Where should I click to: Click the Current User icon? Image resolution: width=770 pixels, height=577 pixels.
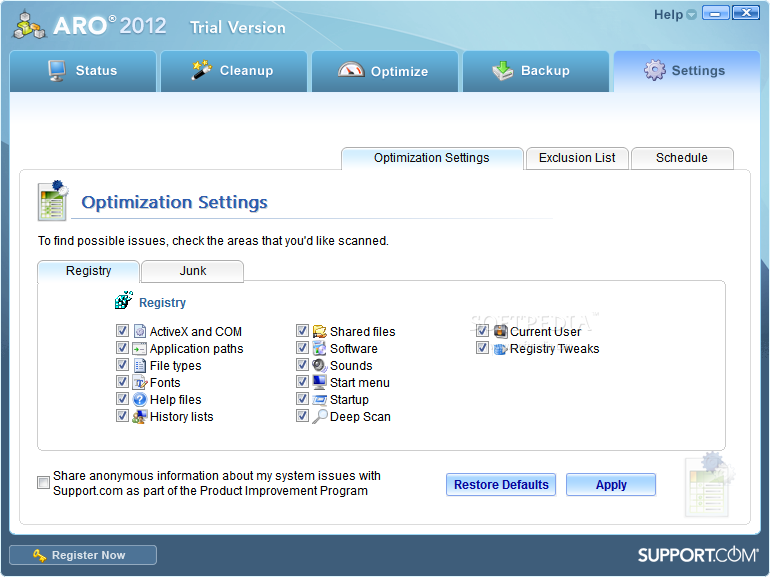(x=500, y=331)
